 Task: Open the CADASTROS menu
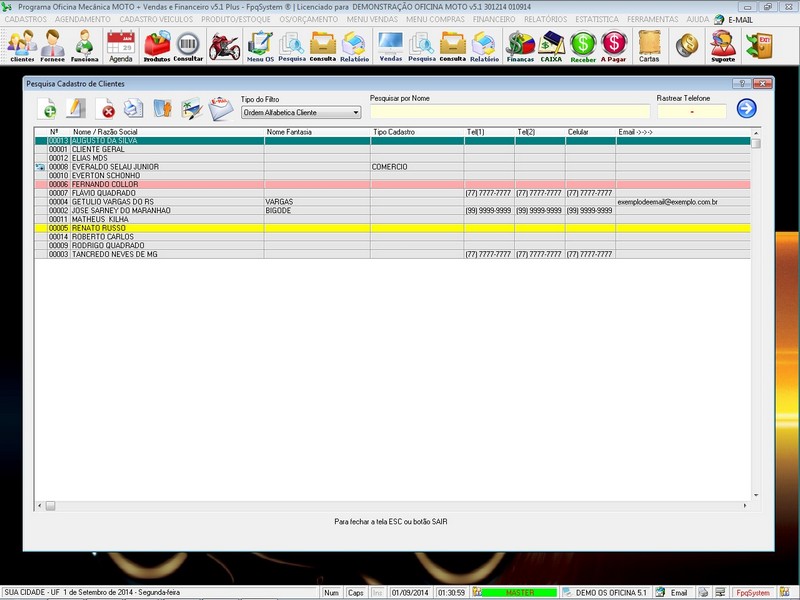(x=26, y=19)
